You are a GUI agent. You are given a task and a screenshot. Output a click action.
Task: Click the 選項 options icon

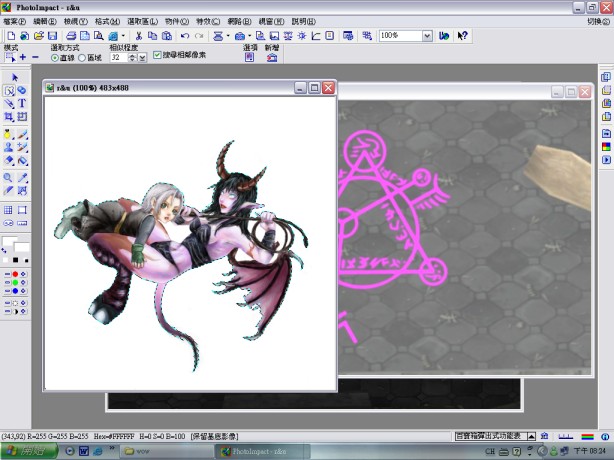click(249, 58)
